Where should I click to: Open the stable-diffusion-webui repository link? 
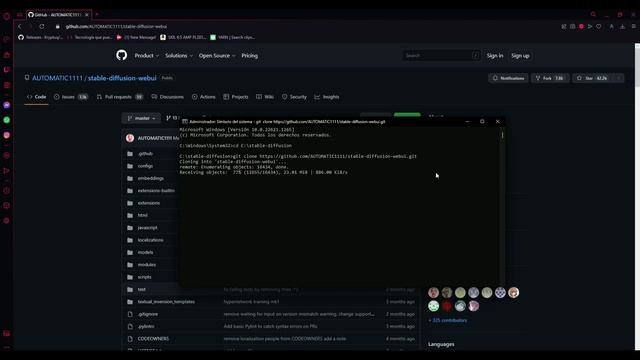pyautogui.click(x=122, y=78)
